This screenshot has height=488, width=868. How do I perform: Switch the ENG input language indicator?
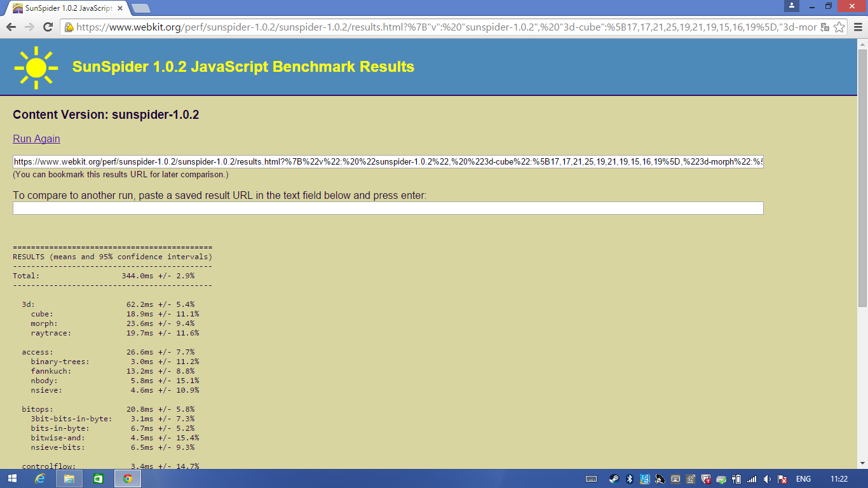(803, 478)
